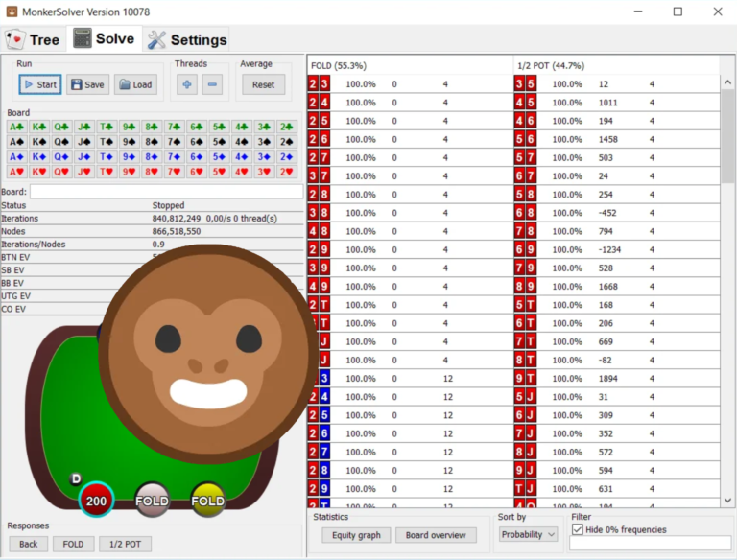Start the solver run
737x560 pixels.
coord(40,84)
